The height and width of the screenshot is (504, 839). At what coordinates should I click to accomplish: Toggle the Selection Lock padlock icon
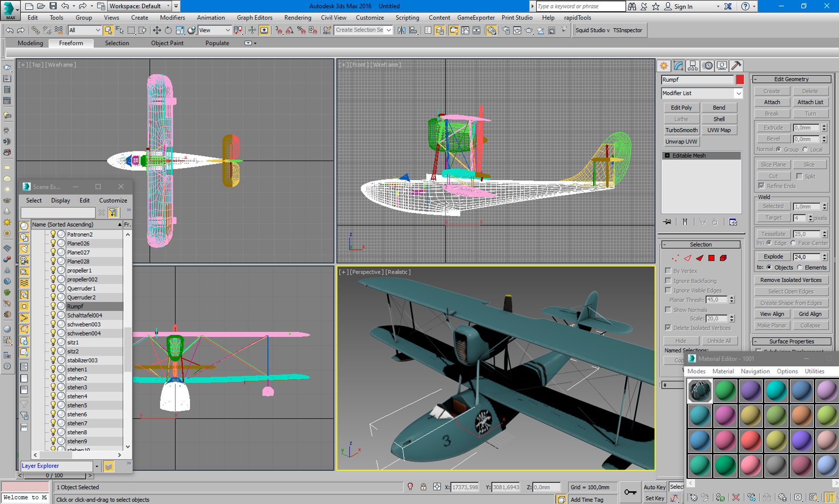(423, 487)
